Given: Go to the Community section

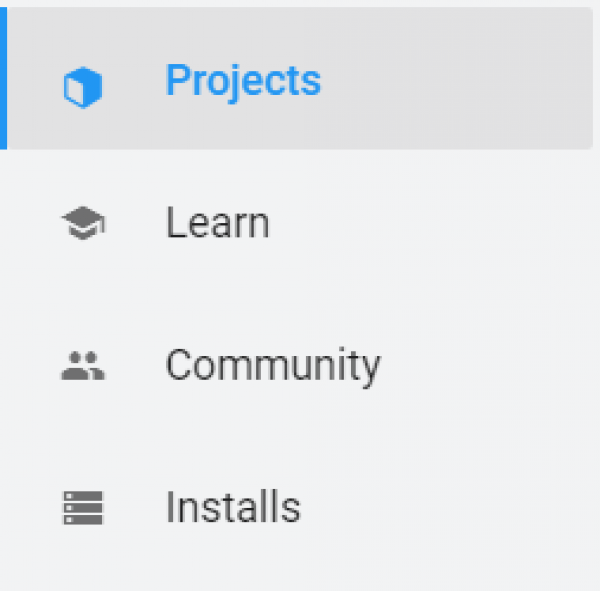Looking at the screenshot, I should click(x=272, y=366).
